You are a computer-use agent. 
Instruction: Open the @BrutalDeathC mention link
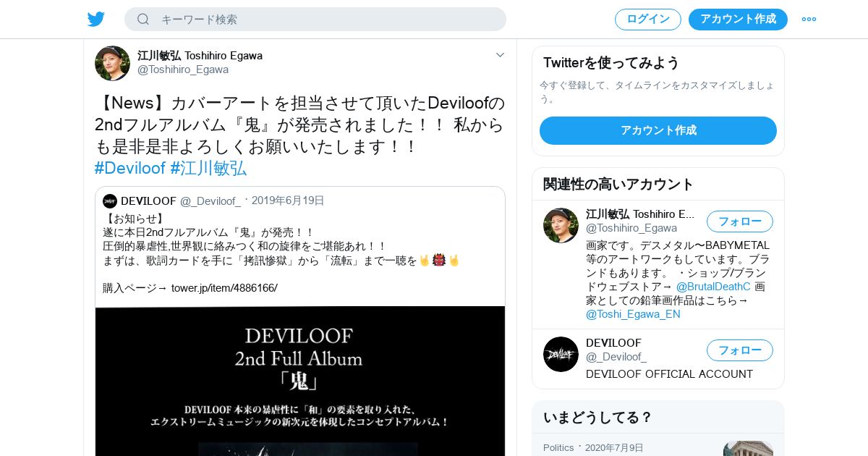click(713, 287)
